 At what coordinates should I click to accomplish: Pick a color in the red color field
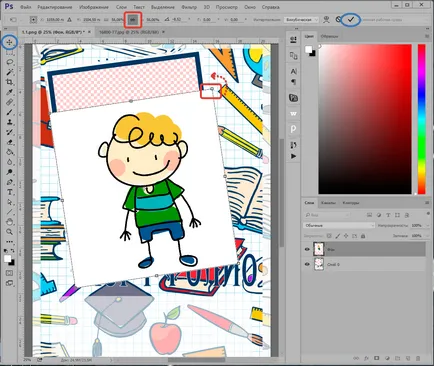click(x=365, y=119)
